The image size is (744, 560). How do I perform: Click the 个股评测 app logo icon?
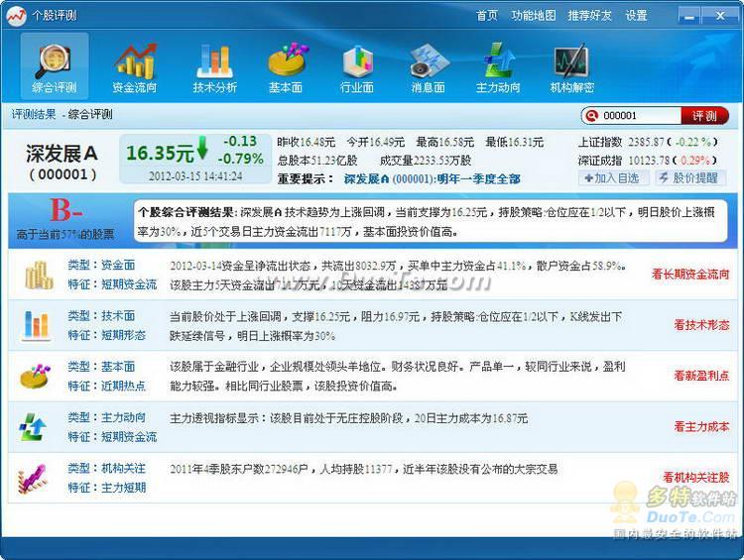click(16, 16)
